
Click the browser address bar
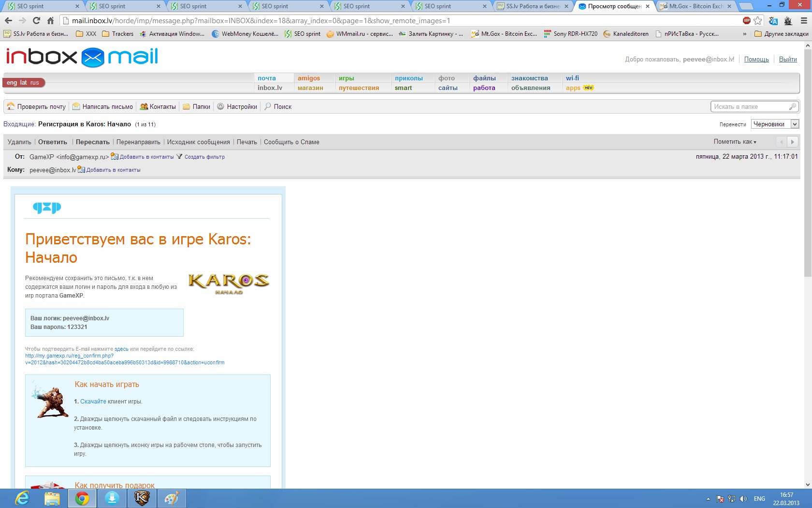tap(401, 21)
